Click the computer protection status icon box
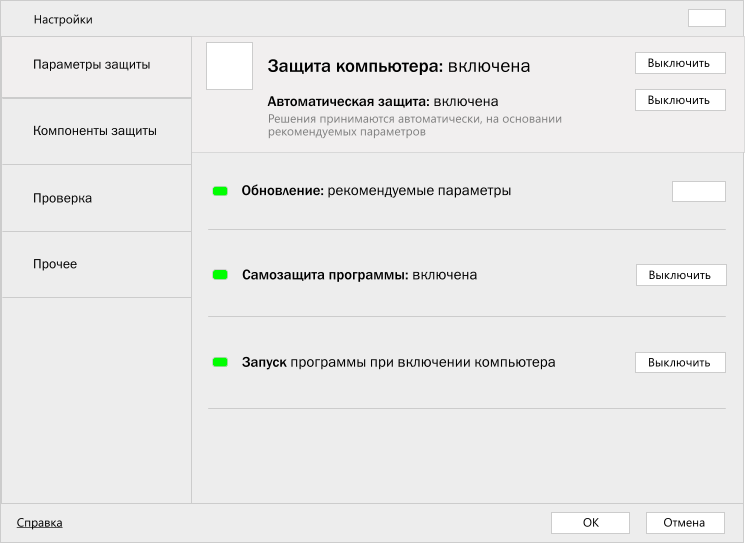The image size is (745, 543). coord(229,66)
